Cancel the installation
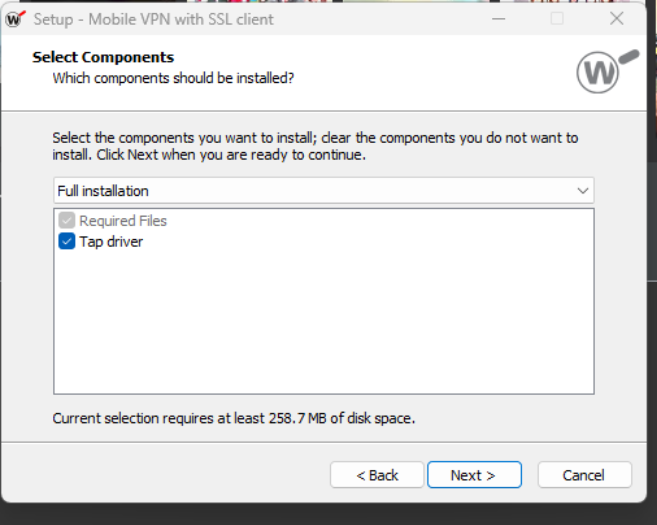 coord(584,475)
